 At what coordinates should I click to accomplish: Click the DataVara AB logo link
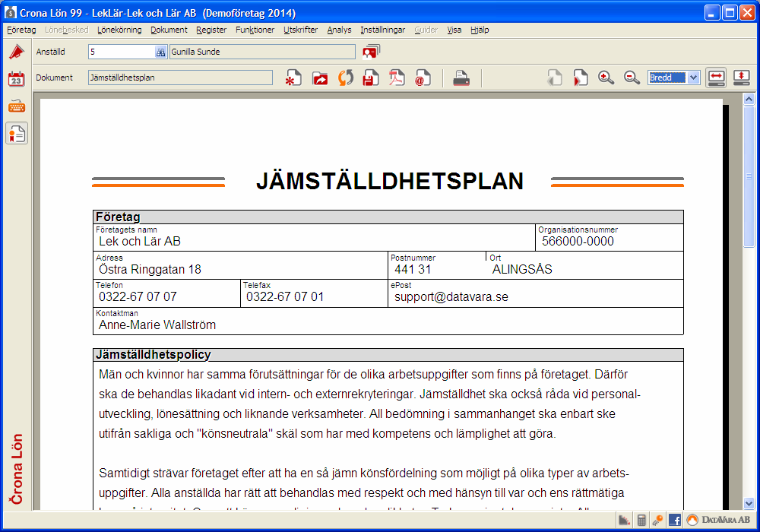(x=719, y=520)
